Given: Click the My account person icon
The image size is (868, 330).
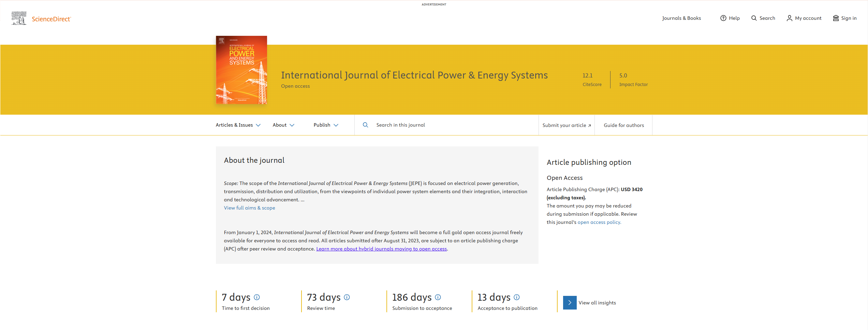Looking at the screenshot, I should point(789,18).
